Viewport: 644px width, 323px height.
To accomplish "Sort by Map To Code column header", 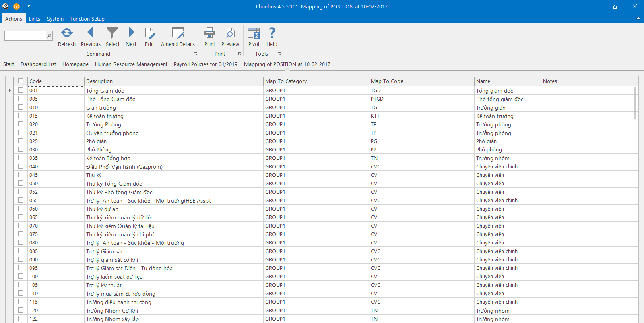I will pyautogui.click(x=421, y=81).
